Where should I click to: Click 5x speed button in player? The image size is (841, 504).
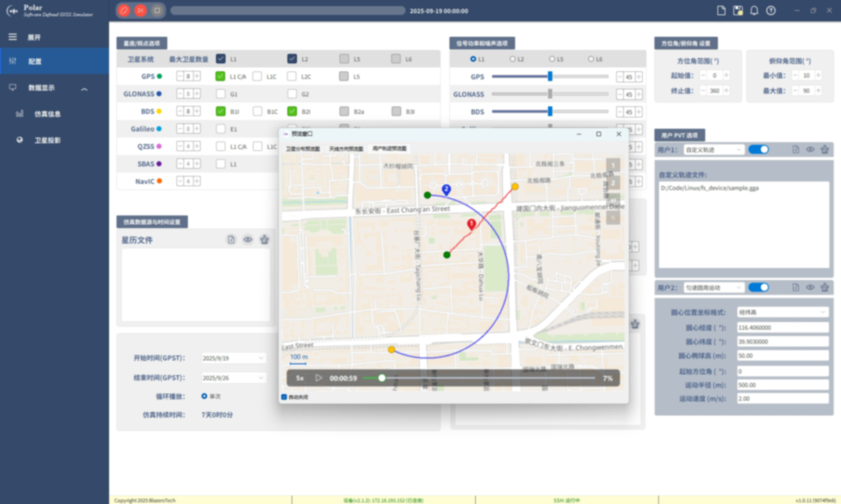click(x=300, y=378)
